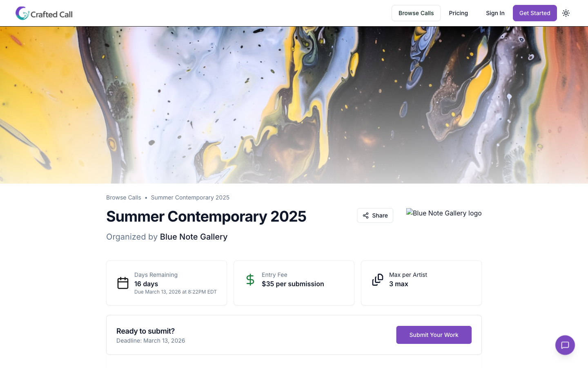
Task: Follow the Browse Calls breadcrumb link
Action: 123,197
